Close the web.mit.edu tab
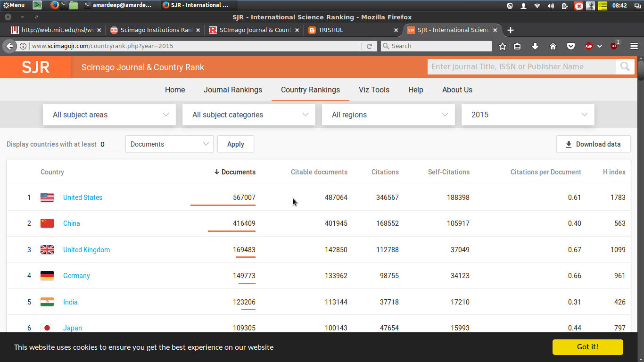Image resolution: width=644 pixels, height=362 pixels. coord(99,30)
